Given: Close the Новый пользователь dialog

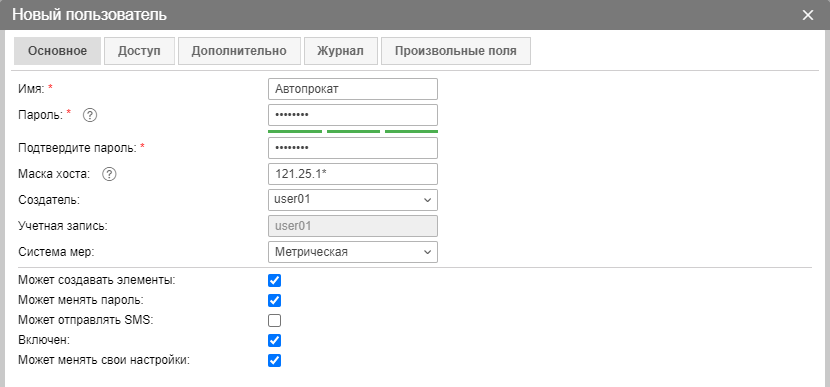Looking at the screenshot, I should pos(808,15).
